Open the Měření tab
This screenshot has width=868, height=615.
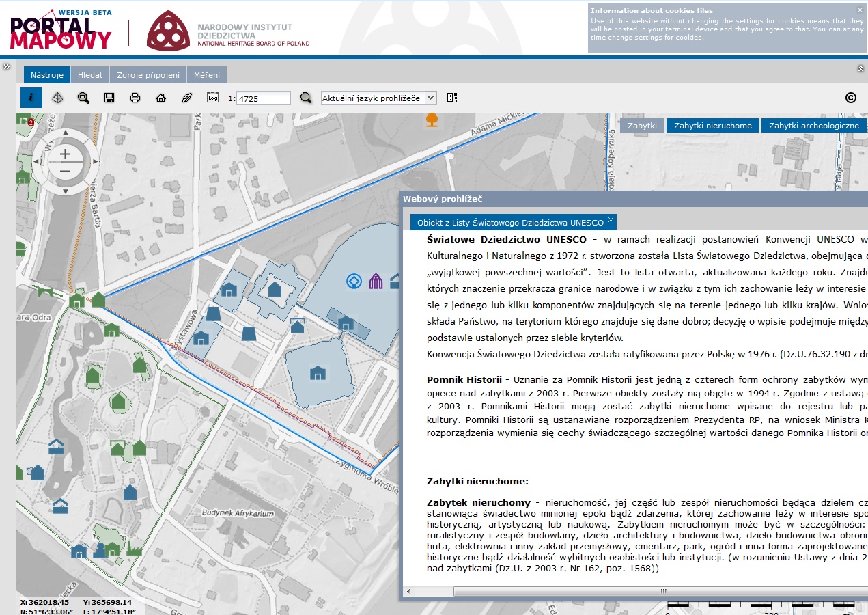pyautogui.click(x=207, y=75)
